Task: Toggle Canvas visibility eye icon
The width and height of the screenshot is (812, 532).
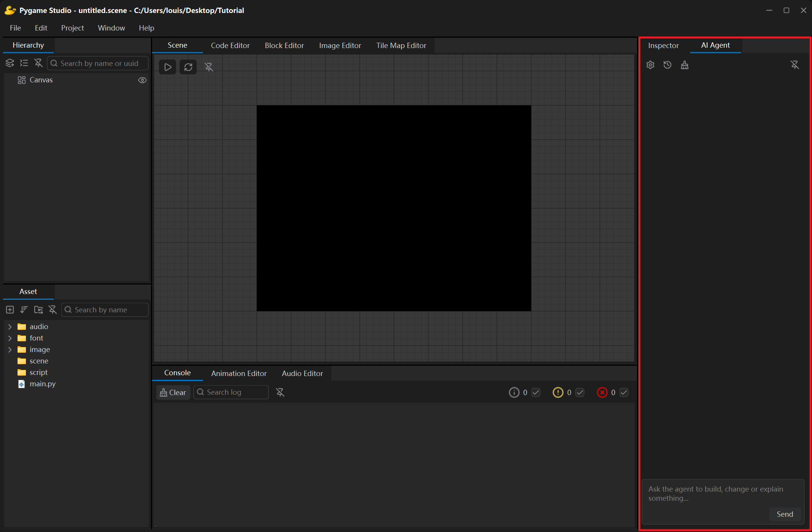Action: coord(142,80)
